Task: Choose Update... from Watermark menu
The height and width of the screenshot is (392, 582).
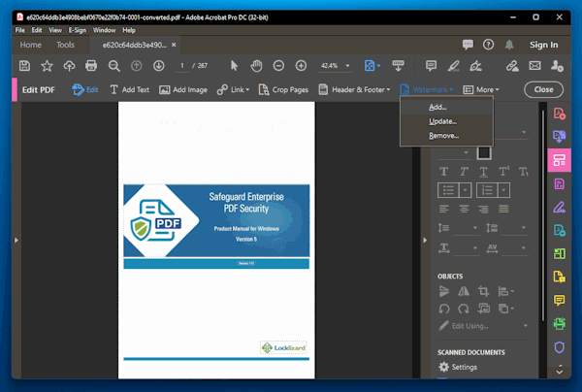Action: (x=446, y=121)
